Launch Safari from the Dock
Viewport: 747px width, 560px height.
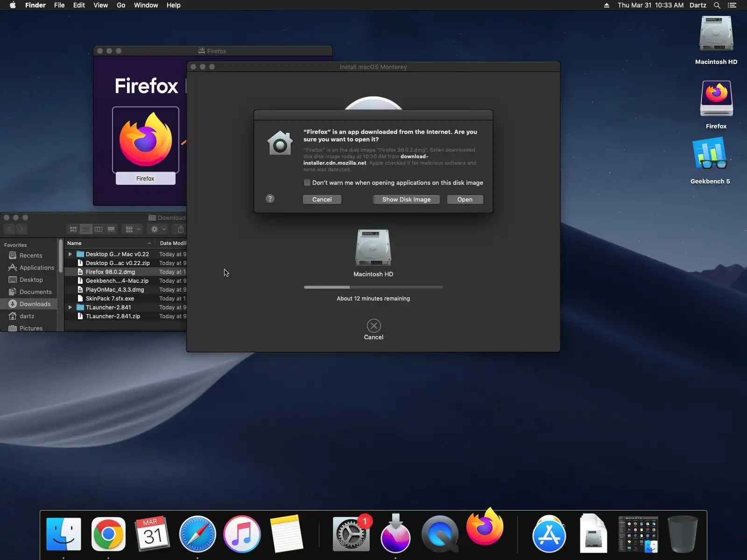197,534
